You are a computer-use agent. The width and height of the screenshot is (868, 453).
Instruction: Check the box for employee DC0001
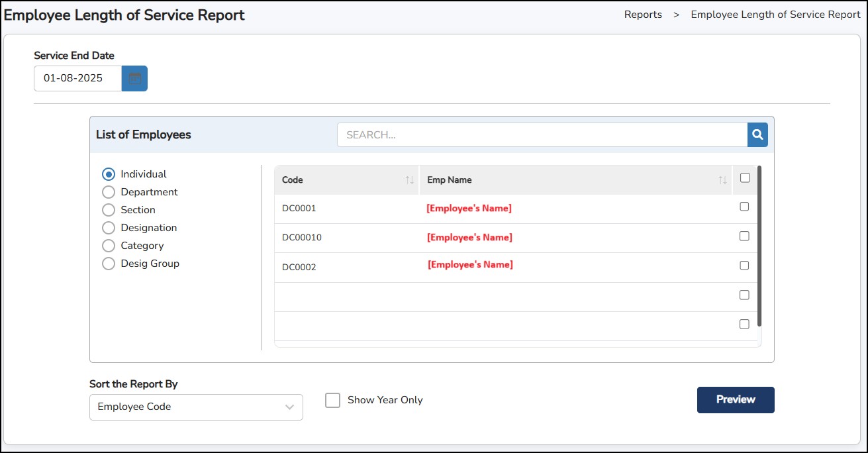[744, 207]
